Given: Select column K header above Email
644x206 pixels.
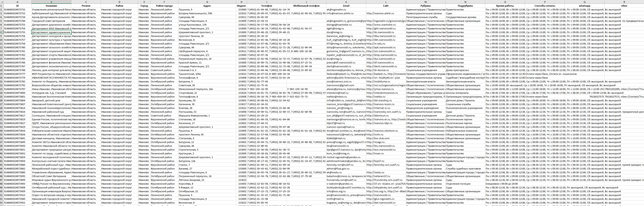Looking at the screenshot, I should (x=346, y=2).
